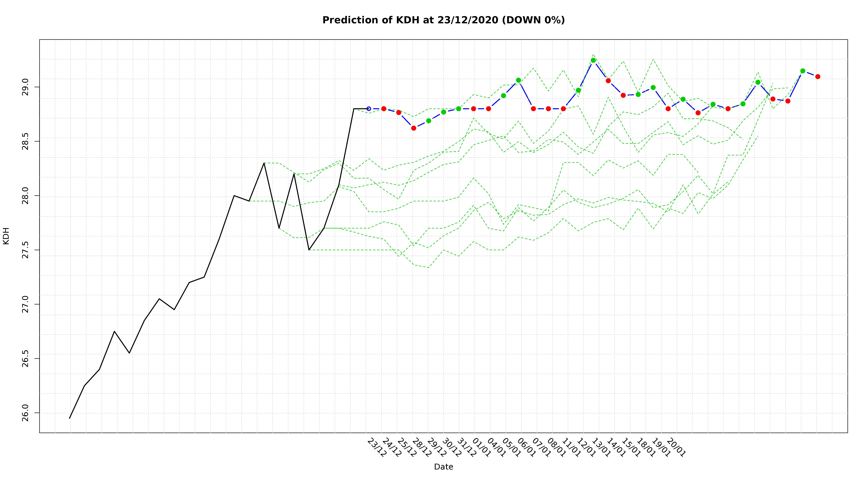
Task: Click the 'KDH' y-axis title
Action: point(6,236)
